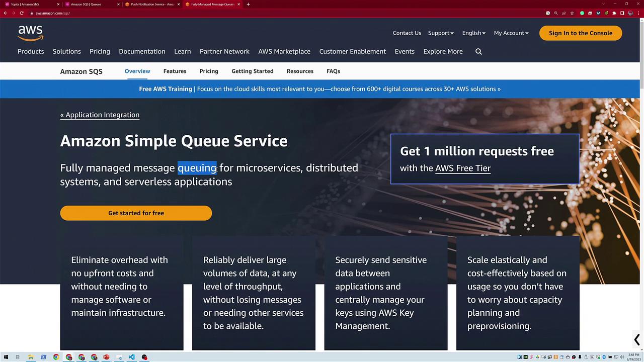Click the highlighted word queuing
The height and width of the screenshot is (362, 644).
pos(197,168)
